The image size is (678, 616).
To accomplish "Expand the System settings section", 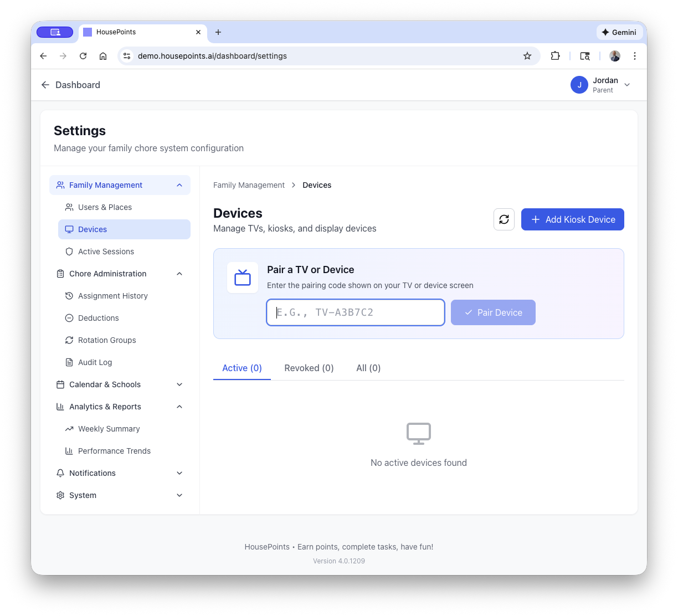I will pos(179,495).
